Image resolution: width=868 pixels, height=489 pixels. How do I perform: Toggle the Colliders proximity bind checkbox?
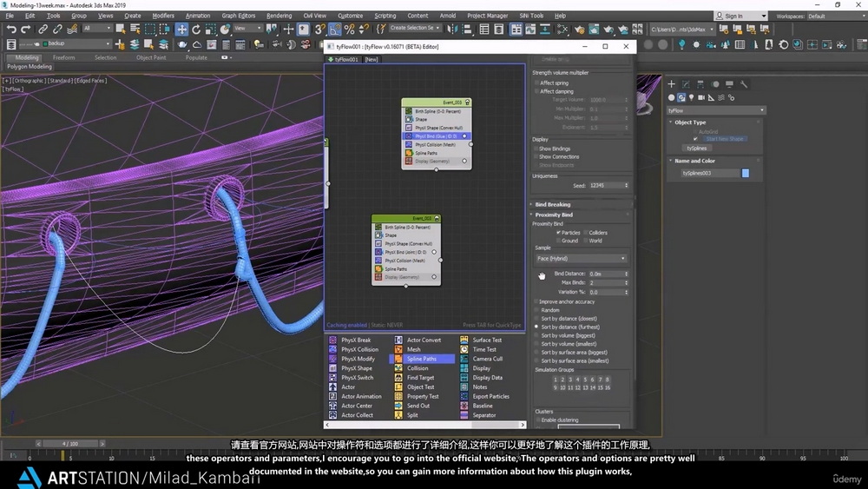tap(585, 233)
